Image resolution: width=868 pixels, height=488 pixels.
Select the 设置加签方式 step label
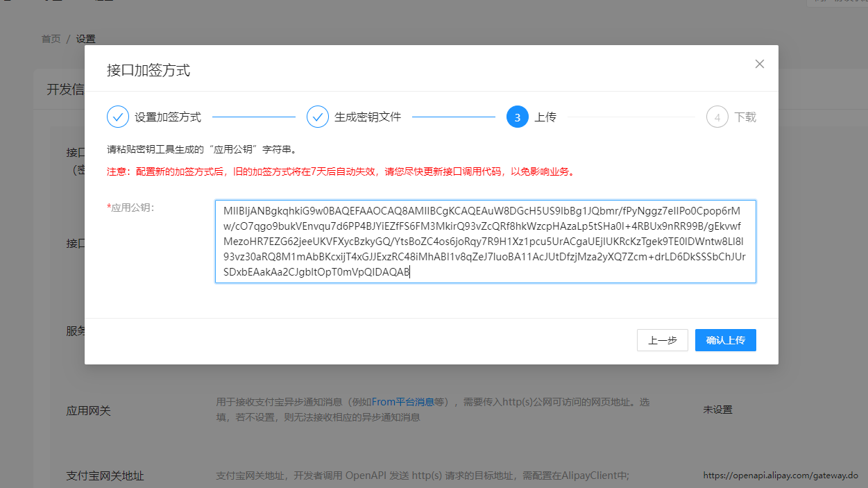point(168,117)
